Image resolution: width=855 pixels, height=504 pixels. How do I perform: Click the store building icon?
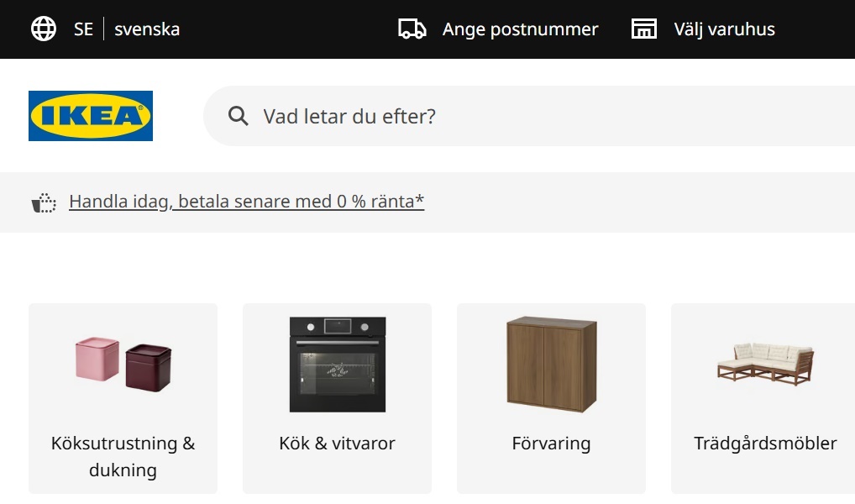point(643,29)
